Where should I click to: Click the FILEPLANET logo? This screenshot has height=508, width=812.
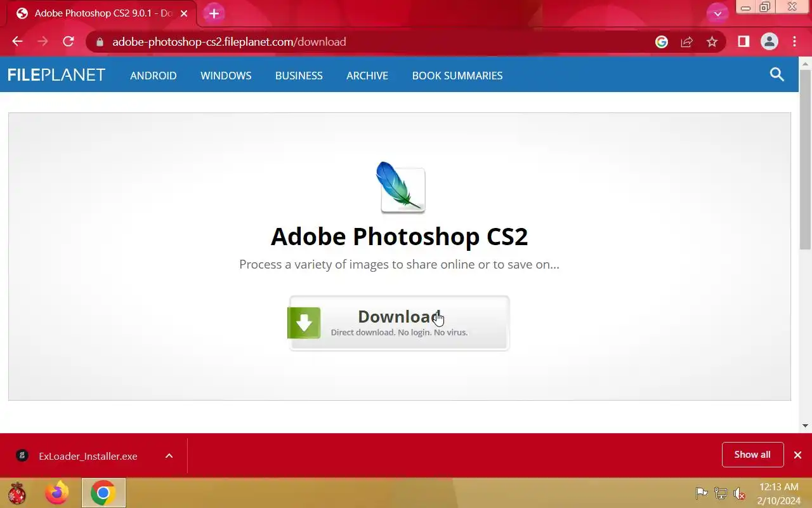[56, 75]
